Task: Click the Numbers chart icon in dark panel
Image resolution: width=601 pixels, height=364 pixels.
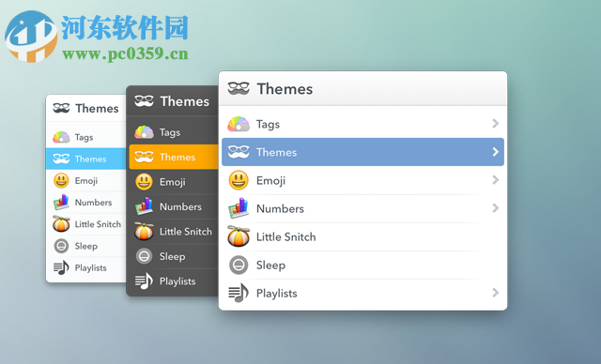Action: [x=144, y=206]
